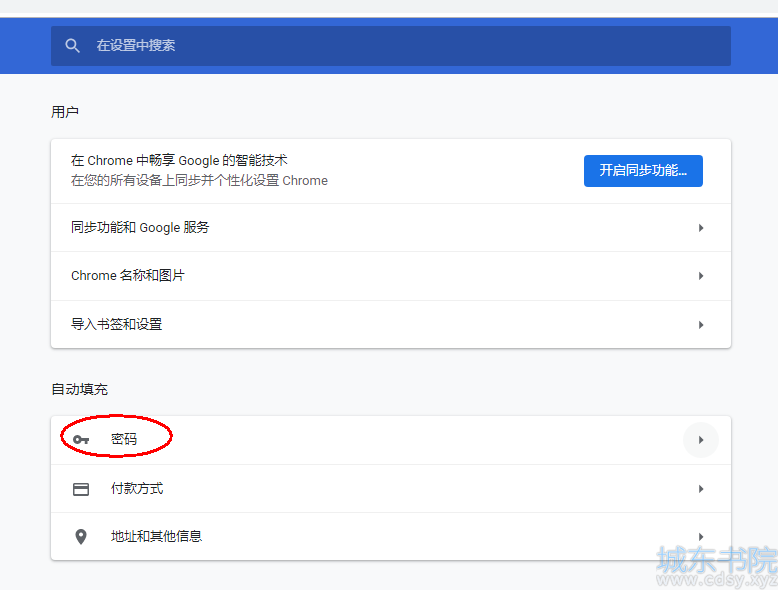
Task: Click the credit card icon beside 付款方式
Action: (x=81, y=489)
